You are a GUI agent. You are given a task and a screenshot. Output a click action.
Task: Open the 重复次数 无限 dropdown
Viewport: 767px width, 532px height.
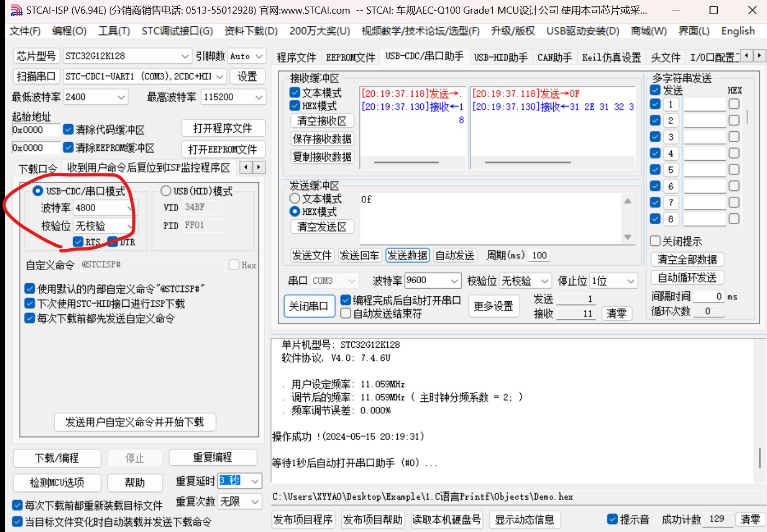[x=255, y=501]
